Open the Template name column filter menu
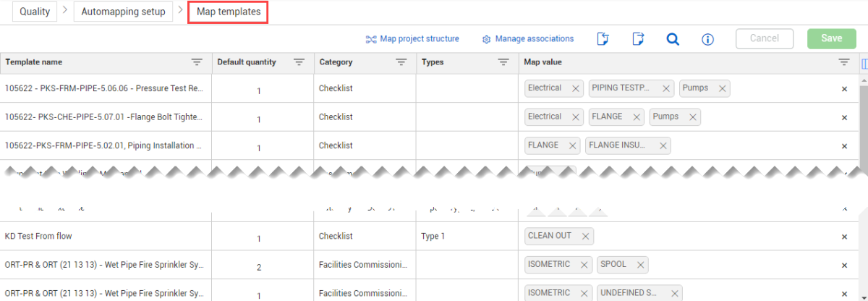Image resolution: width=868 pixels, height=301 pixels. point(197,63)
